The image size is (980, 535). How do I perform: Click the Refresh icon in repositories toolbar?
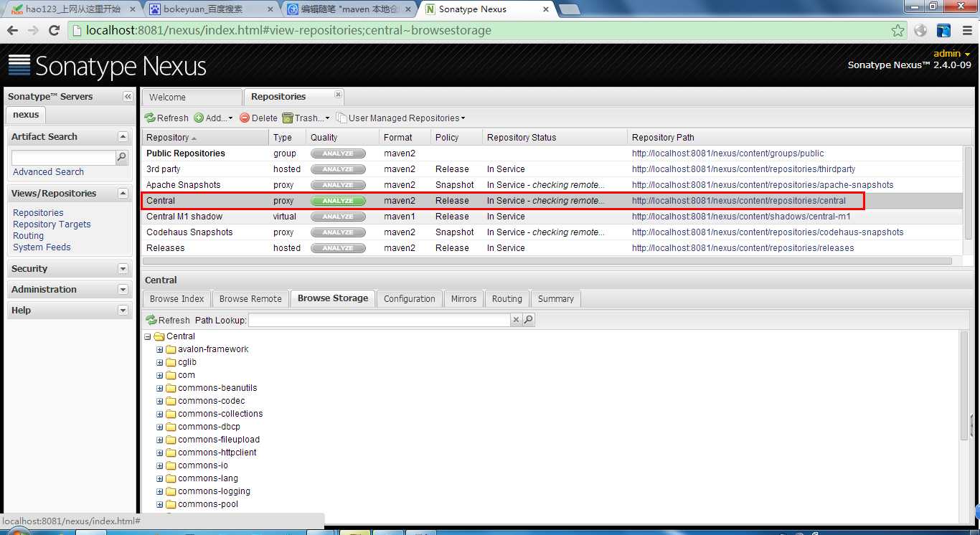(x=150, y=118)
